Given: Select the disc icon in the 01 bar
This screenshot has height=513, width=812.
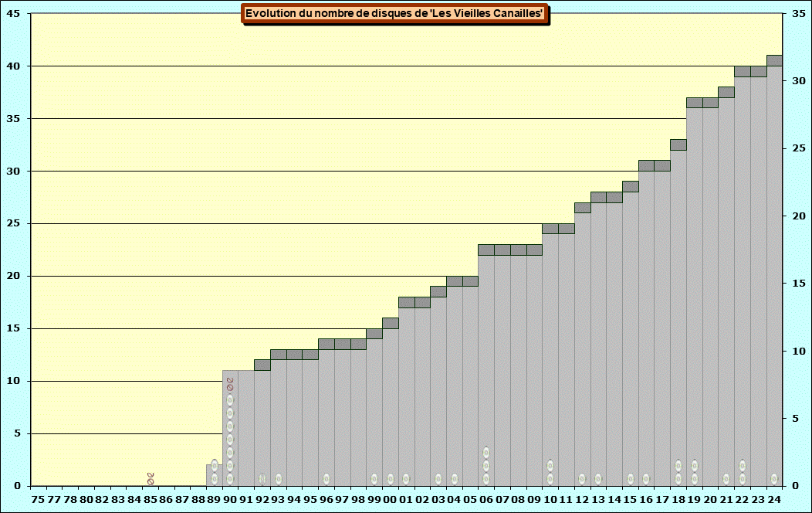Looking at the screenshot, I should [x=407, y=479].
